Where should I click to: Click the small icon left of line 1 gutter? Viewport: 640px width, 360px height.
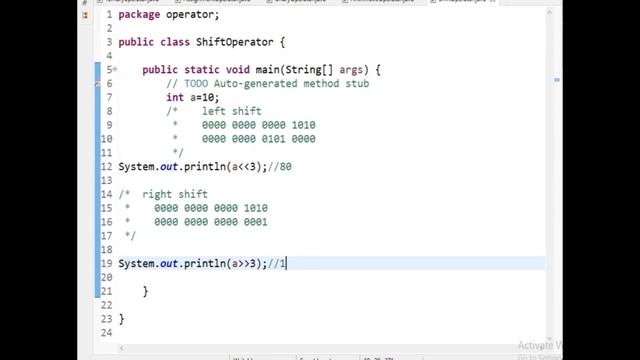click(85, 16)
